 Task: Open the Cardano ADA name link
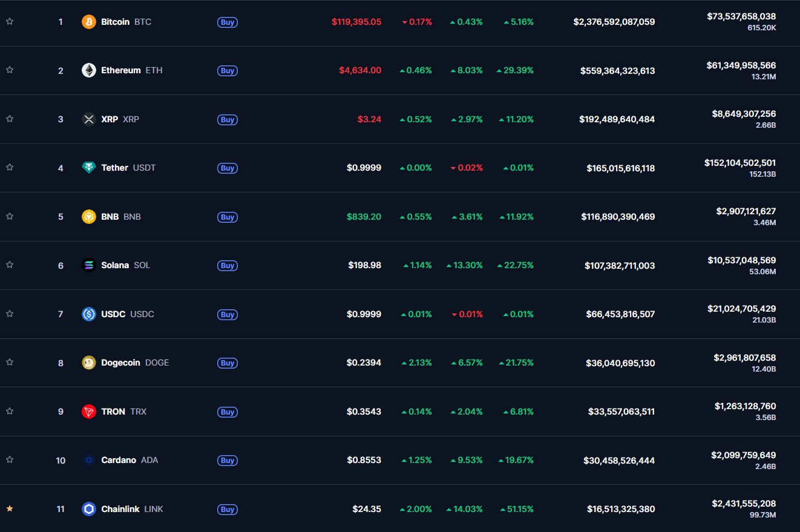coord(130,460)
